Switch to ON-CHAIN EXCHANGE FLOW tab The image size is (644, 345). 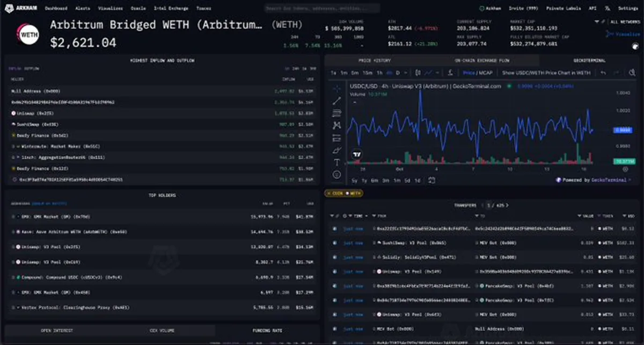point(482,61)
